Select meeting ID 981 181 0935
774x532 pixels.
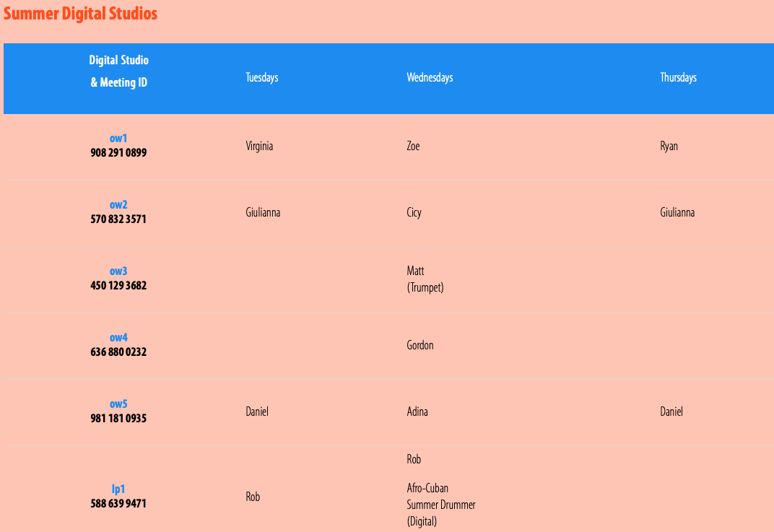pyautogui.click(x=118, y=419)
